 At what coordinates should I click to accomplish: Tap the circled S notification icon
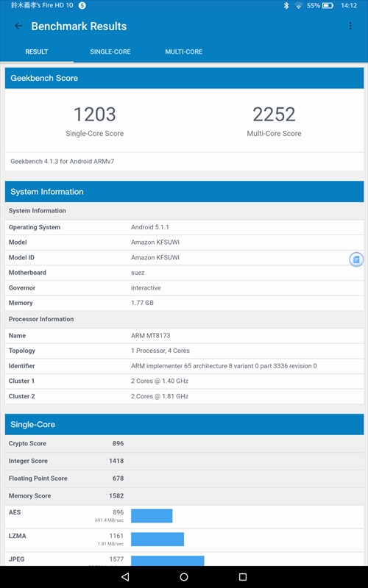click(82, 5)
